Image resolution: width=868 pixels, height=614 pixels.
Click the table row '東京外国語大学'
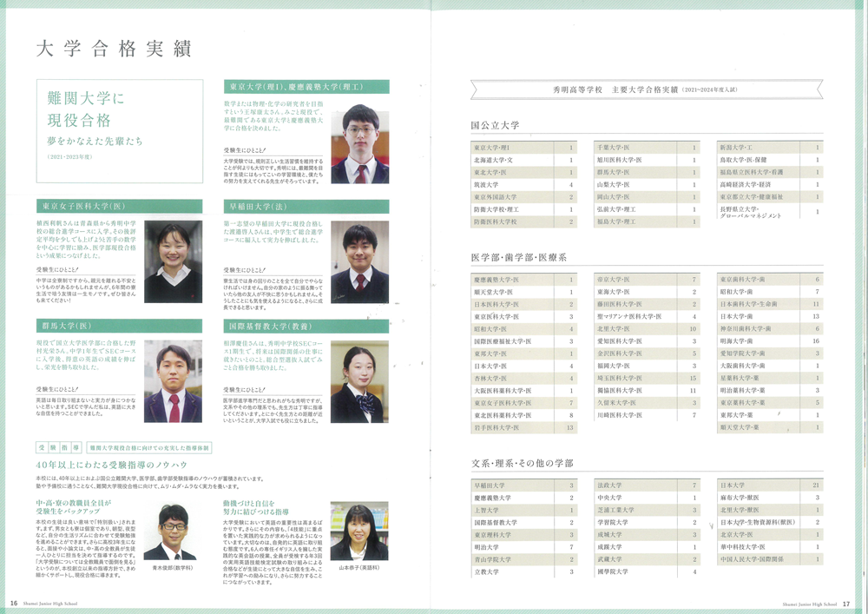(523, 197)
